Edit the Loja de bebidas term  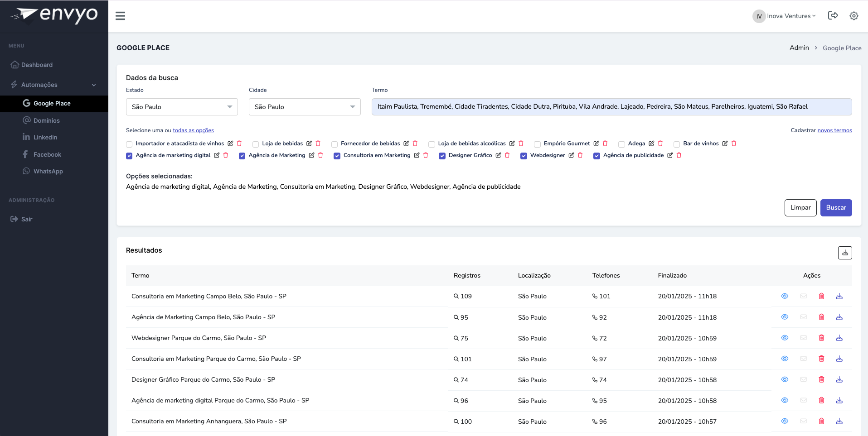[309, 144]
